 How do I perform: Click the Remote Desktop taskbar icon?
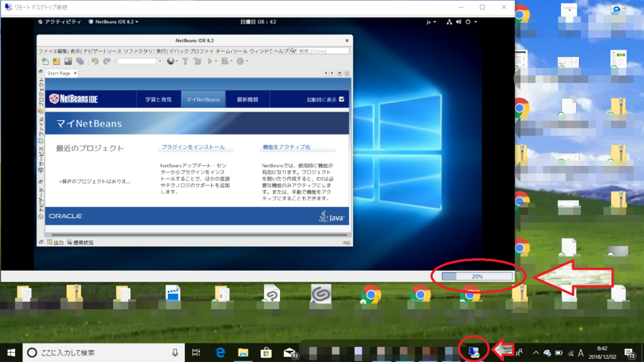[474, 352]
